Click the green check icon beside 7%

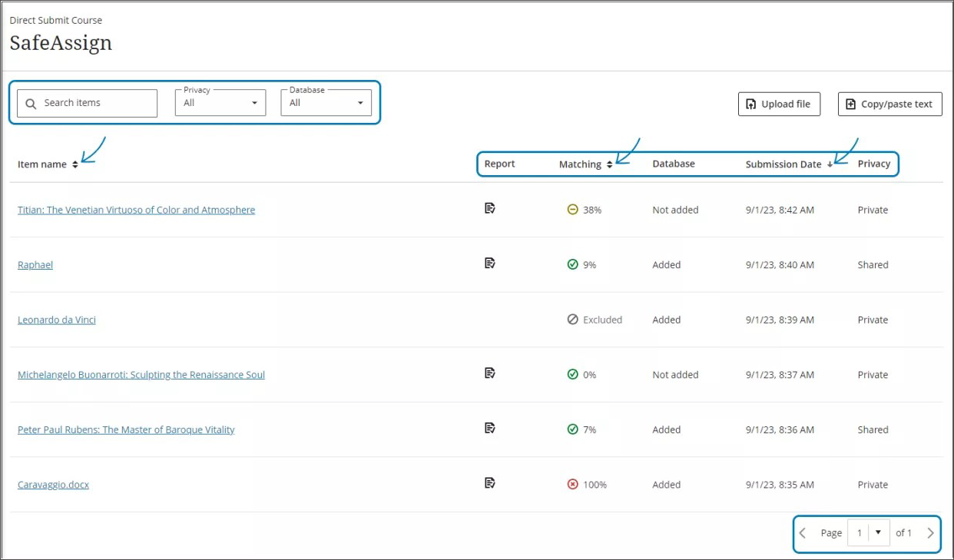[x=572, y=429]
